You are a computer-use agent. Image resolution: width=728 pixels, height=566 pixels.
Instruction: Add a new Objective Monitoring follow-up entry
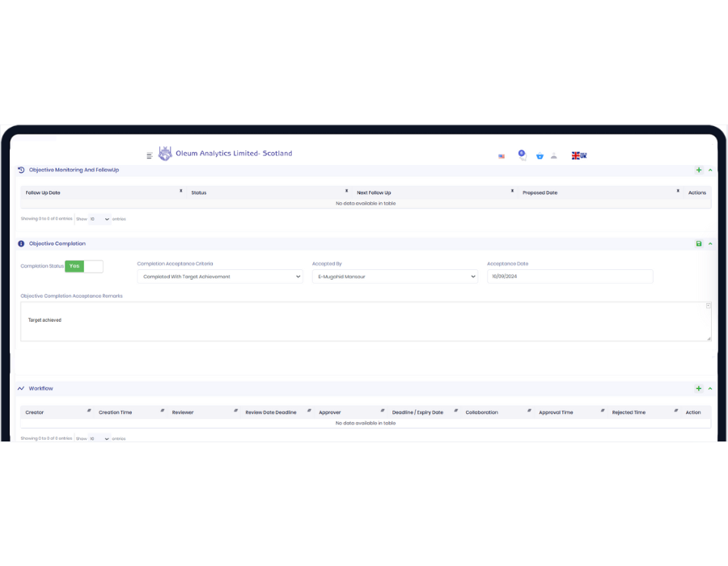[x=699, y=170]
